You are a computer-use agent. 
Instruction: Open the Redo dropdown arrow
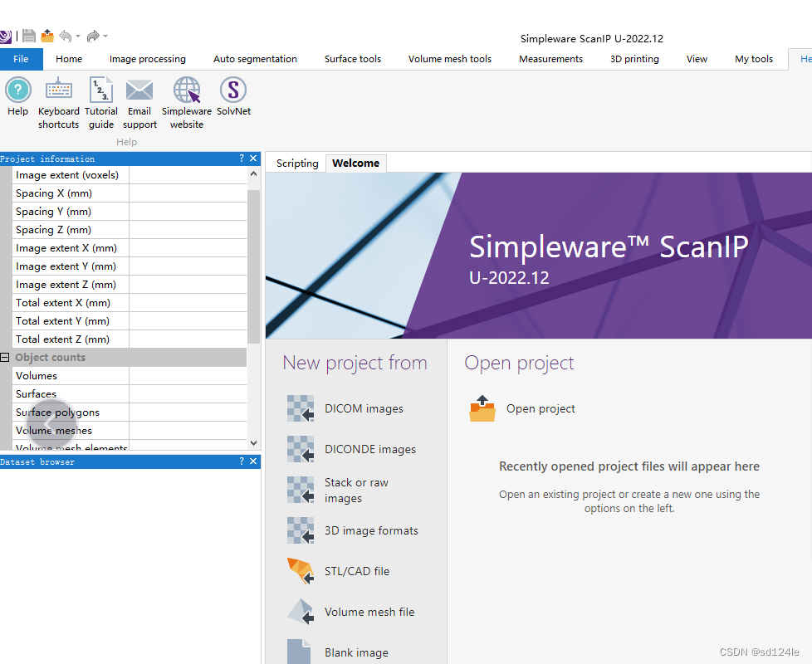pyautogui.click(x=105, y=37)
